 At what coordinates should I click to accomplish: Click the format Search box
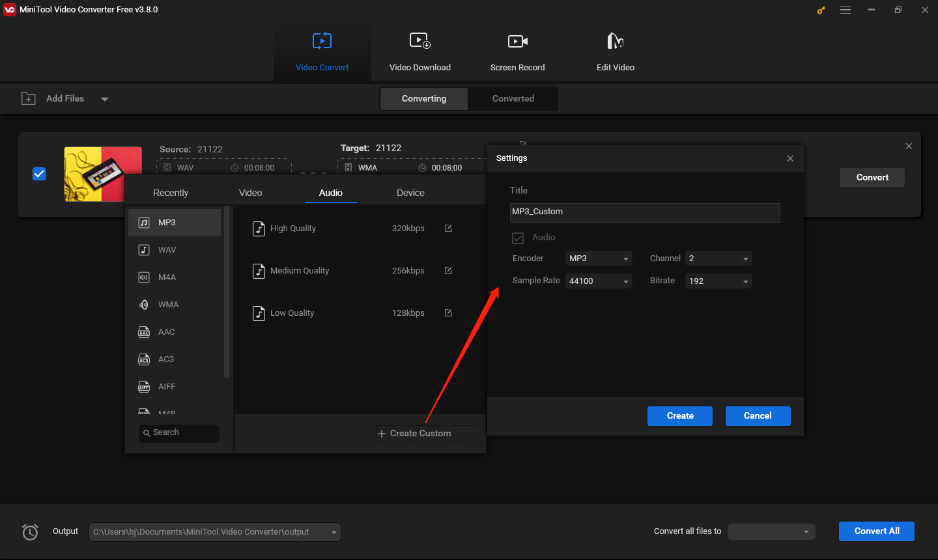click(x=179, y=433)
